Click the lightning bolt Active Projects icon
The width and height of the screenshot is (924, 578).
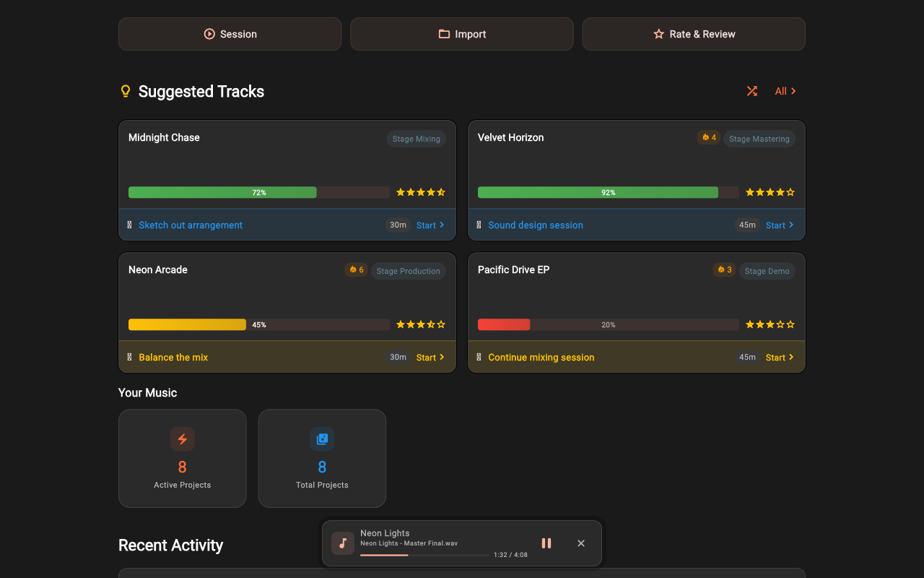[x=182, y=439]
